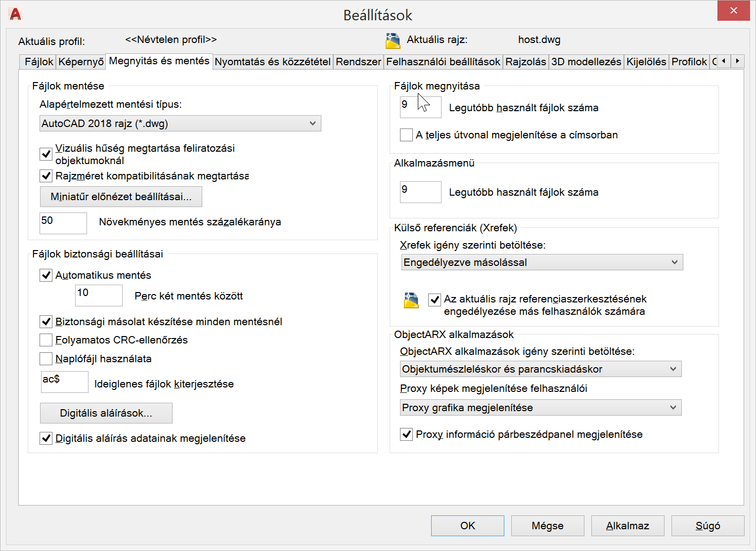This screenshot has height=551, width=756.
Task: Open the Proxy grafika megjelenítése dropdown
Action: coord(540,408)
